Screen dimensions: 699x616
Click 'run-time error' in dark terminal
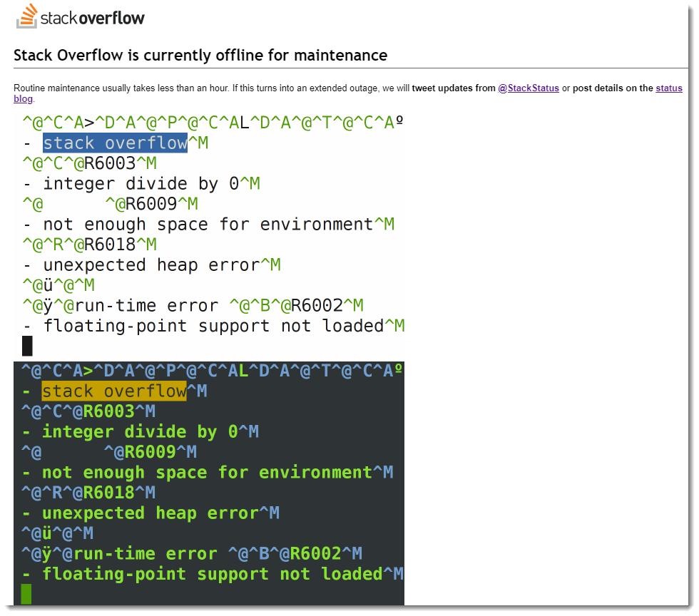146,553
